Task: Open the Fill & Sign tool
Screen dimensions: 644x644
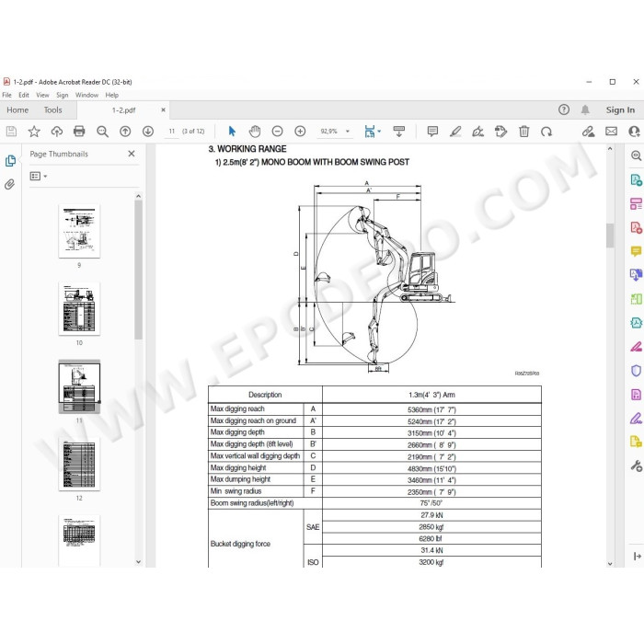Action: click(x=478, y=132)
